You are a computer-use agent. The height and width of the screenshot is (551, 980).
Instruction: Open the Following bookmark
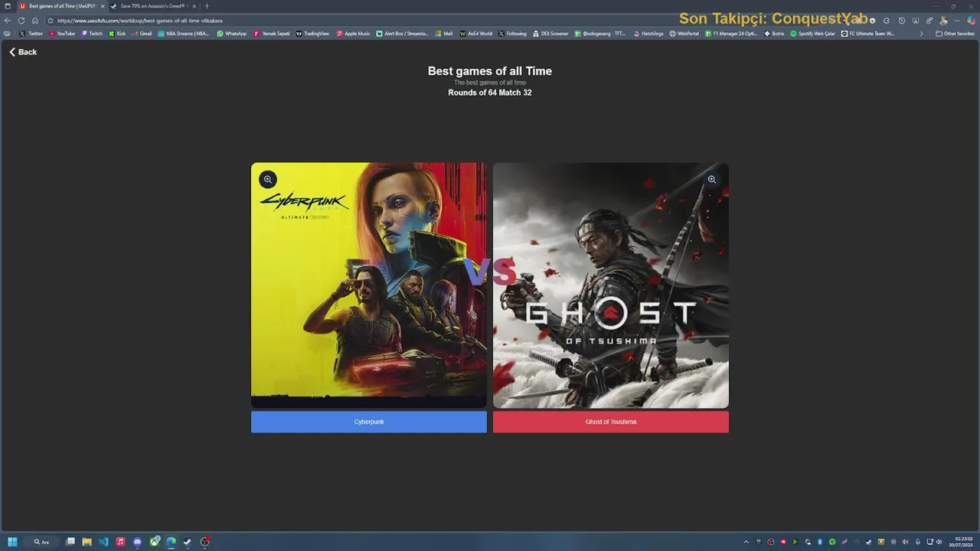512,34
